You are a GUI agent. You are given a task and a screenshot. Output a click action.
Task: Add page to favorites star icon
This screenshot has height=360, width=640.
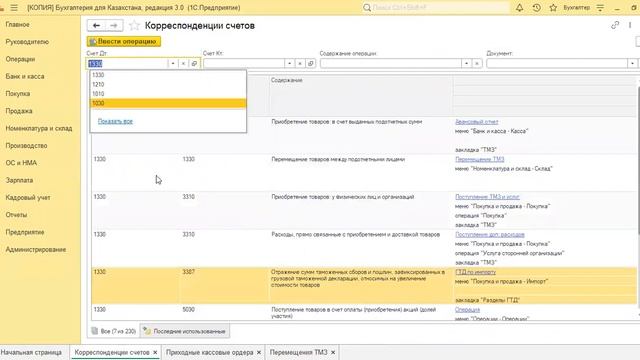(134, 26)
